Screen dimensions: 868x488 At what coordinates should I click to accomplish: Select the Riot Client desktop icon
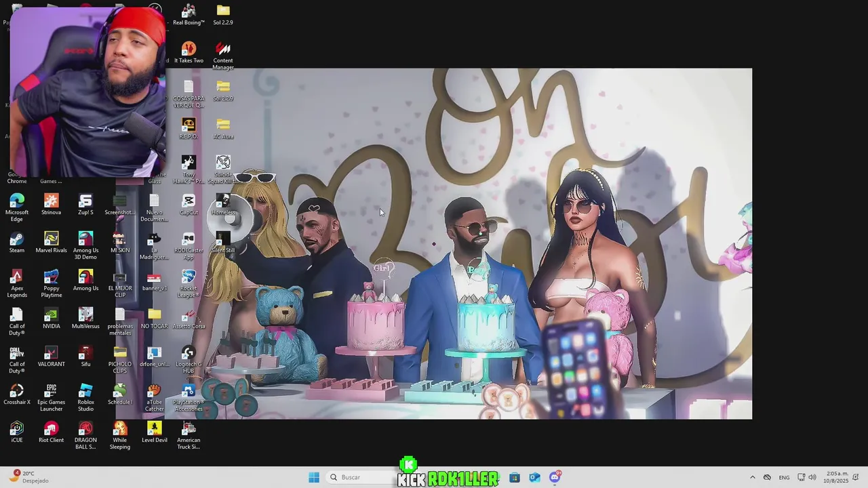[x=51, y=432]
